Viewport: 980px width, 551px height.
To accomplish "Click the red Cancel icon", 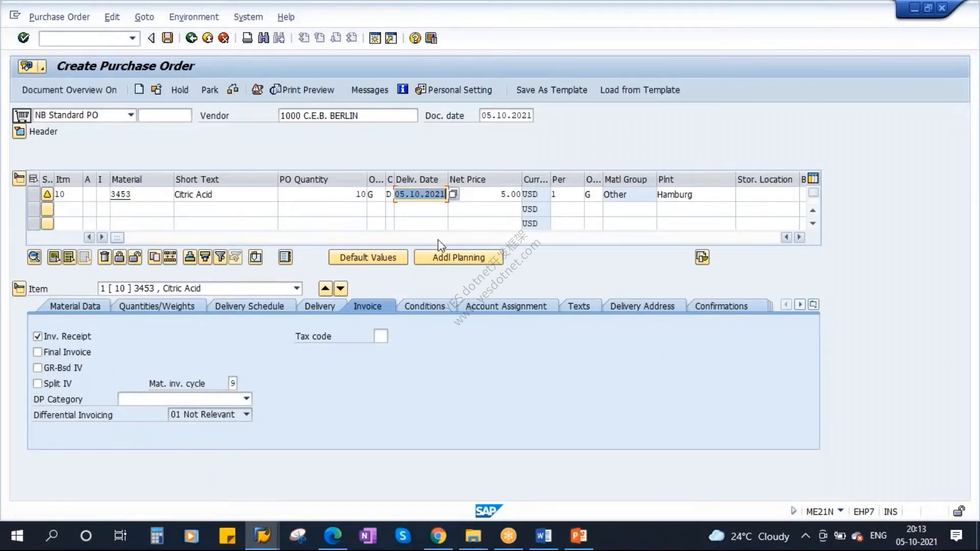I will click(224, 38).
